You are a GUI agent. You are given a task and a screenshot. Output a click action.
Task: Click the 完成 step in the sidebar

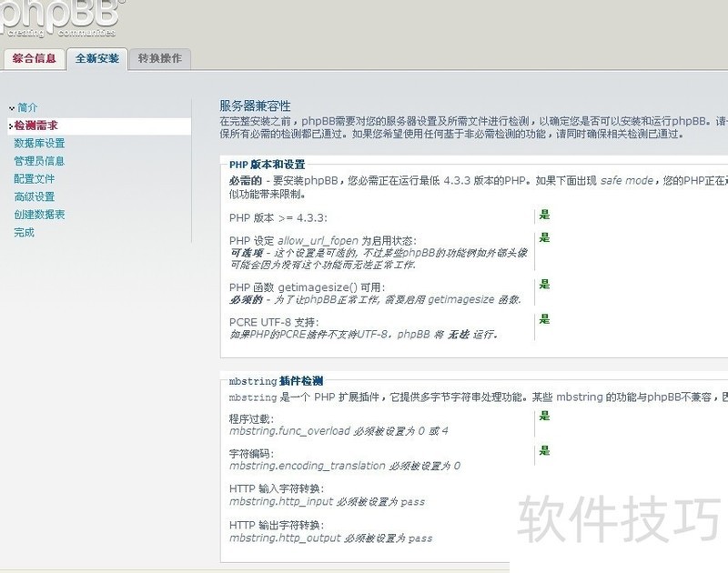pos(24,233)
